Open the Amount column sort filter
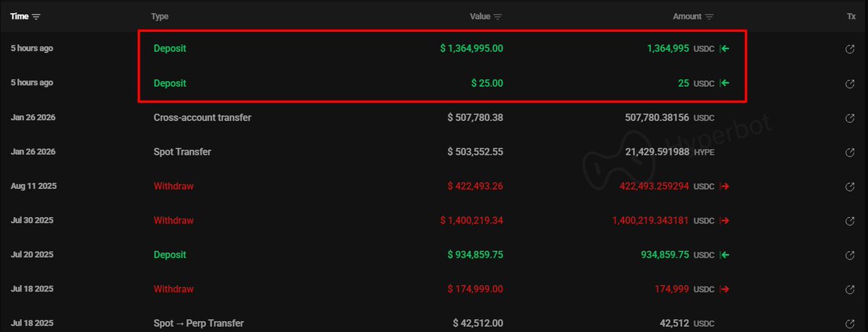Screen dimensions: 868x332 (710, 17)
